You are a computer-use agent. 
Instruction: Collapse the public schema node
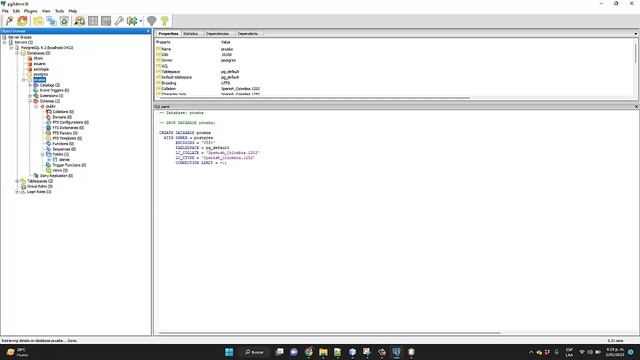click(36, 106)
